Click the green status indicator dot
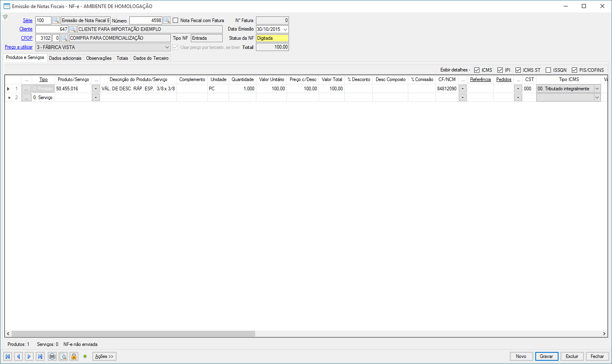The image size is (612, 364). click(x=85, y=356)
